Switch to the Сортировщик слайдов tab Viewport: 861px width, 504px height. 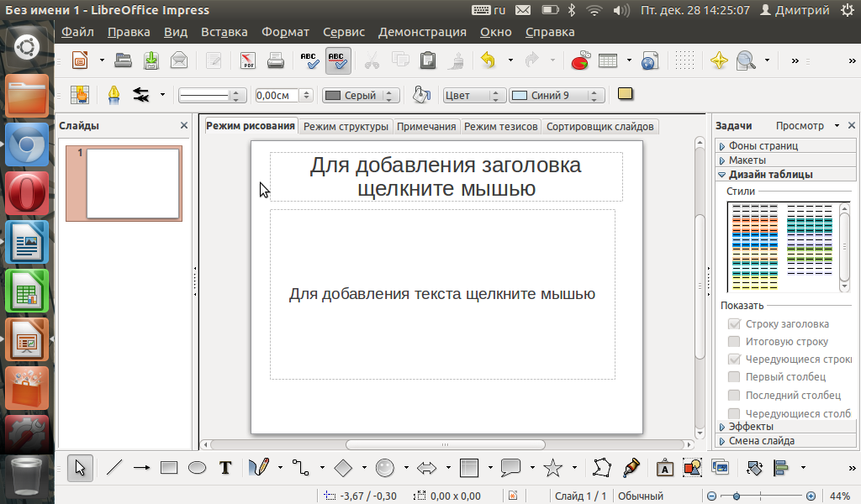tap(600, 127)
